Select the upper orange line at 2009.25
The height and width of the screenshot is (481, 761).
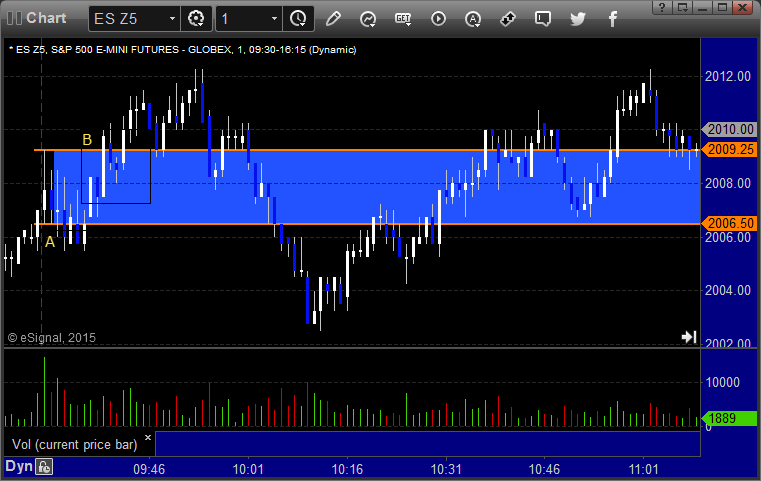(367, 150)
